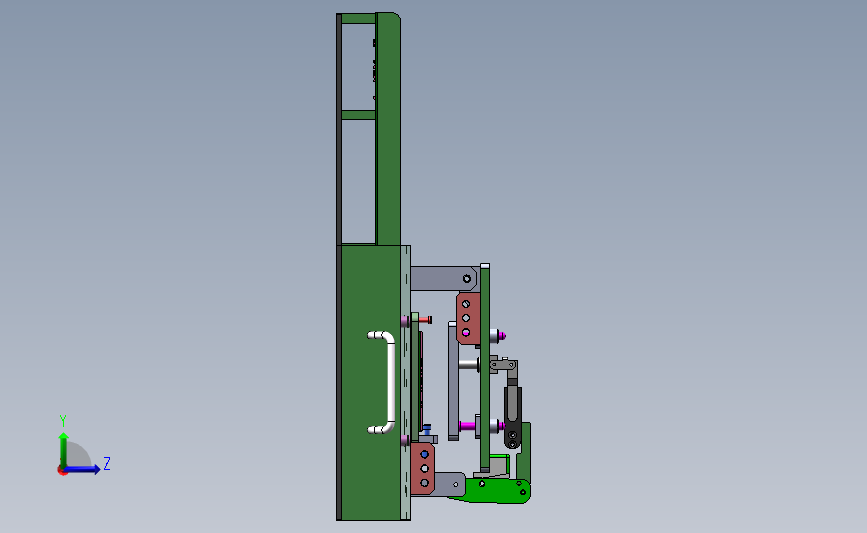The width and height of the screenshot is (867, 533).
Task: Select the gray vertical bar between brackets
Action: 453,381
